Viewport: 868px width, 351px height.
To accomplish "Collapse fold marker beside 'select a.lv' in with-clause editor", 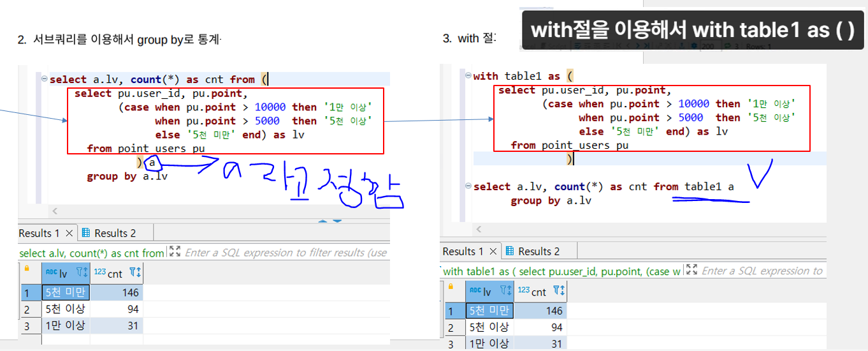I will (x=468, y=186).
